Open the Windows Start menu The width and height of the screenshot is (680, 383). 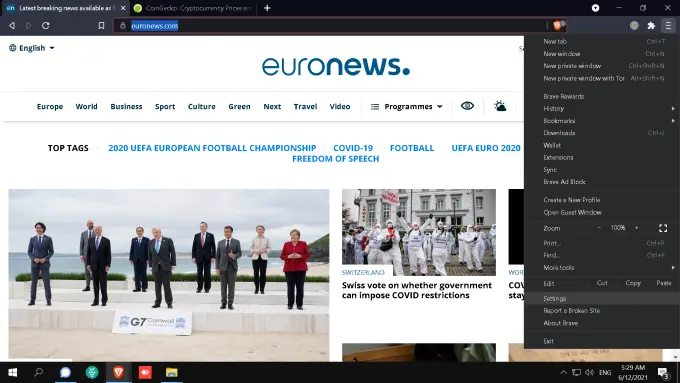coord(13,372)
